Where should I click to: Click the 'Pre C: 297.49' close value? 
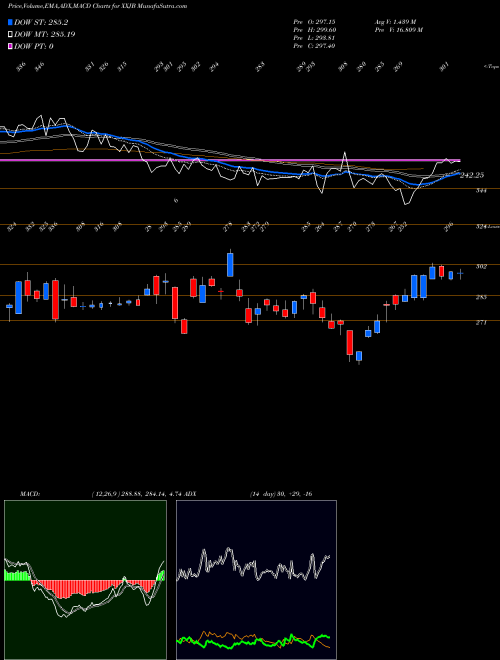coord(314,46)
